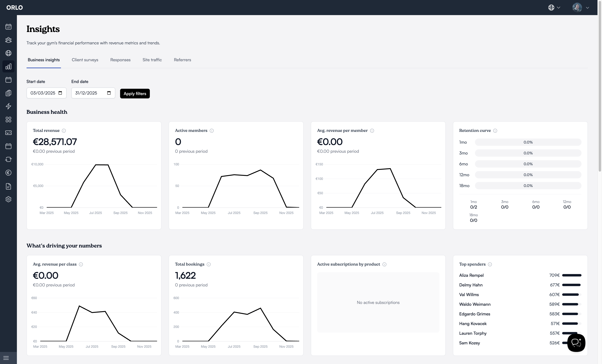Click the ticket voucher sidebar icon
This screenshot has width=602, height=364.
point(8,133)
